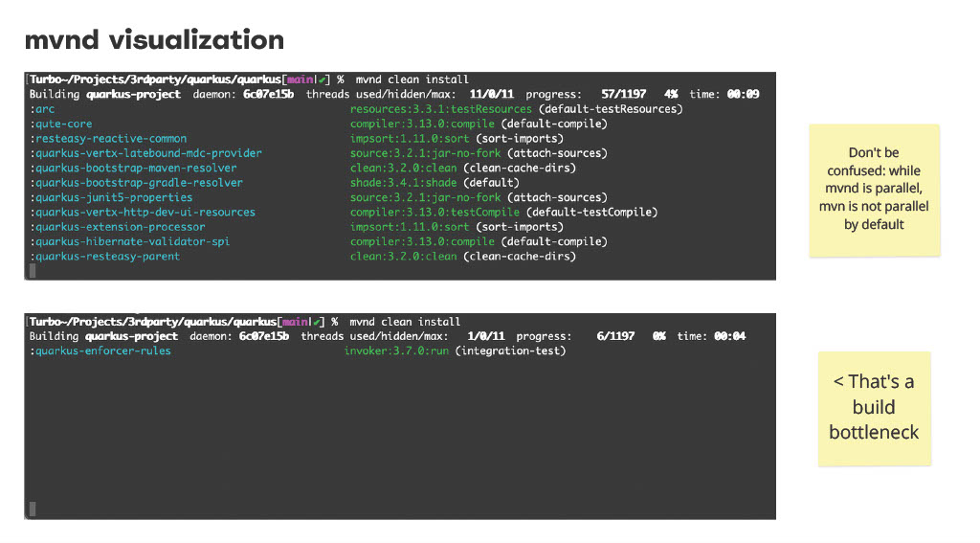Click 'compiler:3.13.0:testCompile' goal text
980x543 pixels.
pyautogui.click(x=434, y=212)
